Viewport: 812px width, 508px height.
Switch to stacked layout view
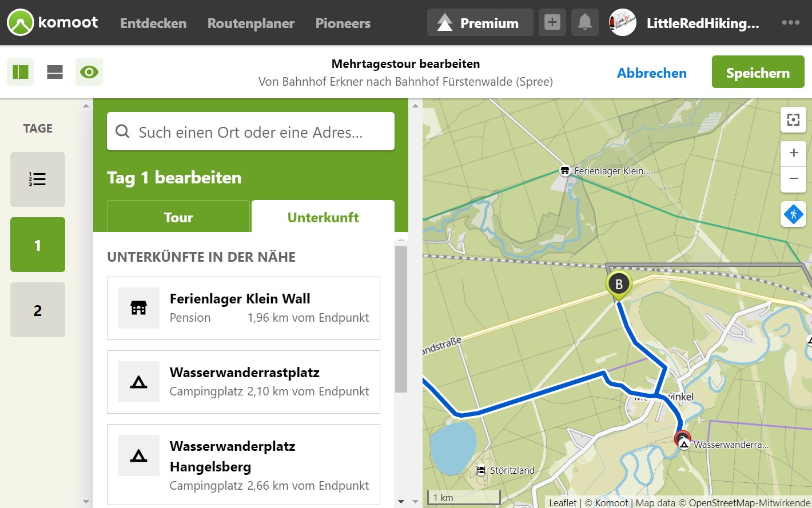tap(55, 72)
